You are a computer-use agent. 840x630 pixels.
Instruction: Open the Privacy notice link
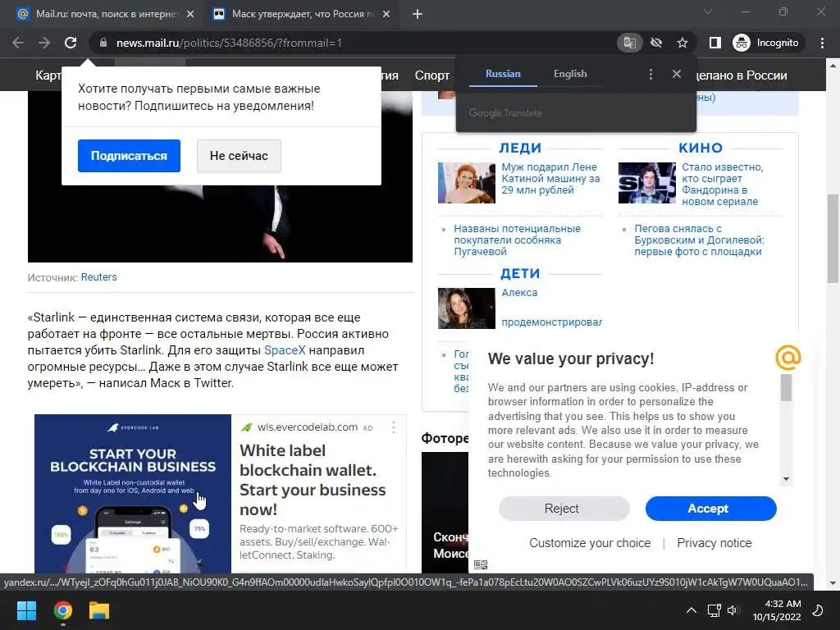pyautogui.click(x=714, y=543)
